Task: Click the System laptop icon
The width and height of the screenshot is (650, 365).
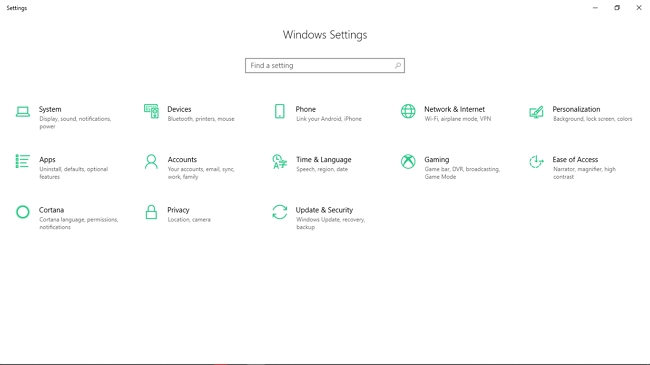Action: 23,112
